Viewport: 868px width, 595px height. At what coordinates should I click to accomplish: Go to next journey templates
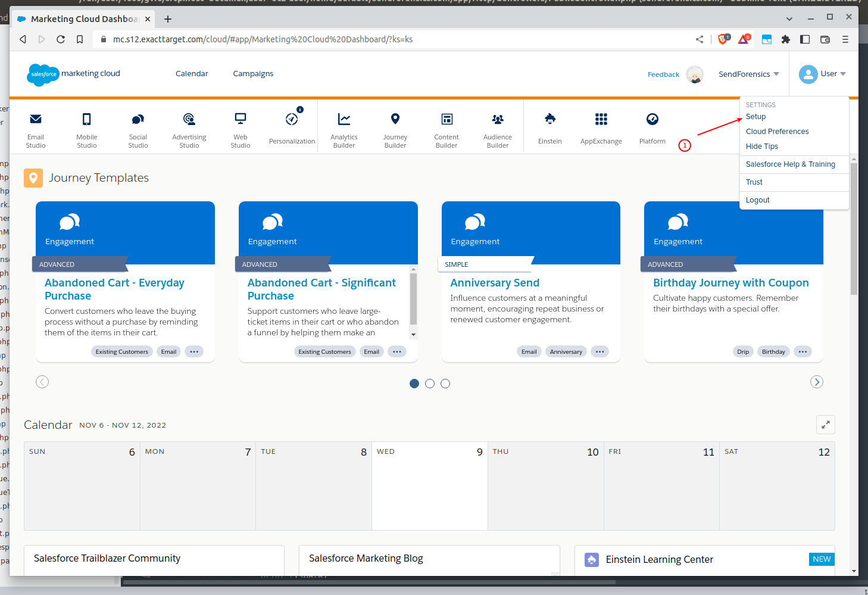point(817,382)
